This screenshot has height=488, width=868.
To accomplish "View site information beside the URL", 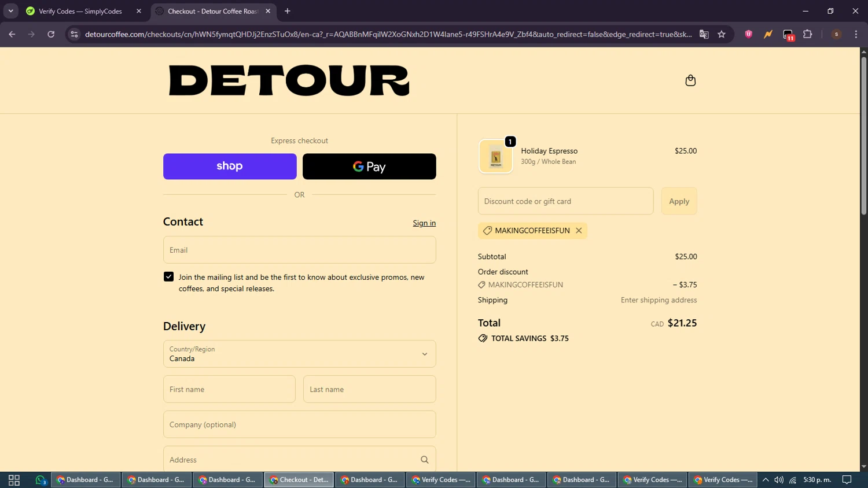I will (x=74, y=34).
